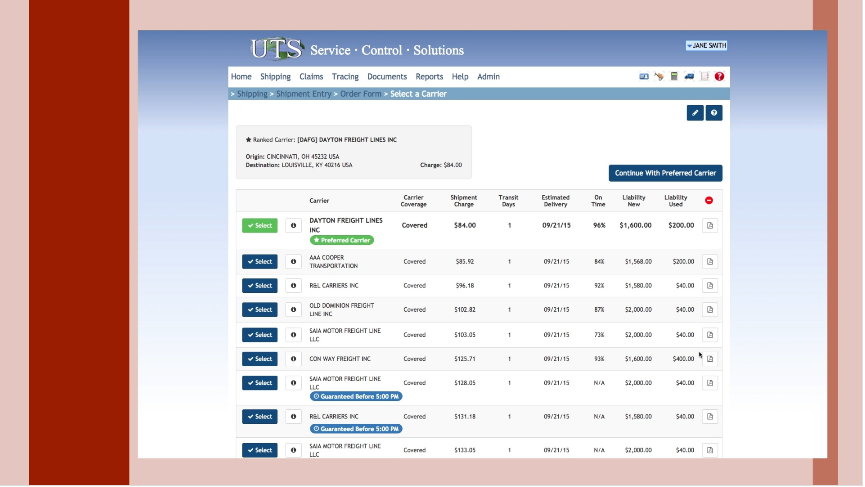Click the Estimated Delivery column header
Screen dimensions: 865x487
tap(556, 201)
